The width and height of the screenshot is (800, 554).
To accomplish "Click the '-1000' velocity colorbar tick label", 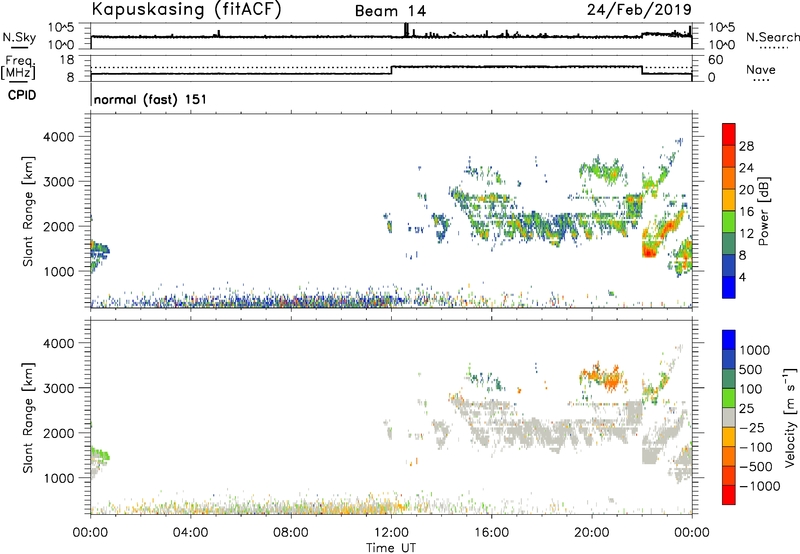I will point(760,486).
